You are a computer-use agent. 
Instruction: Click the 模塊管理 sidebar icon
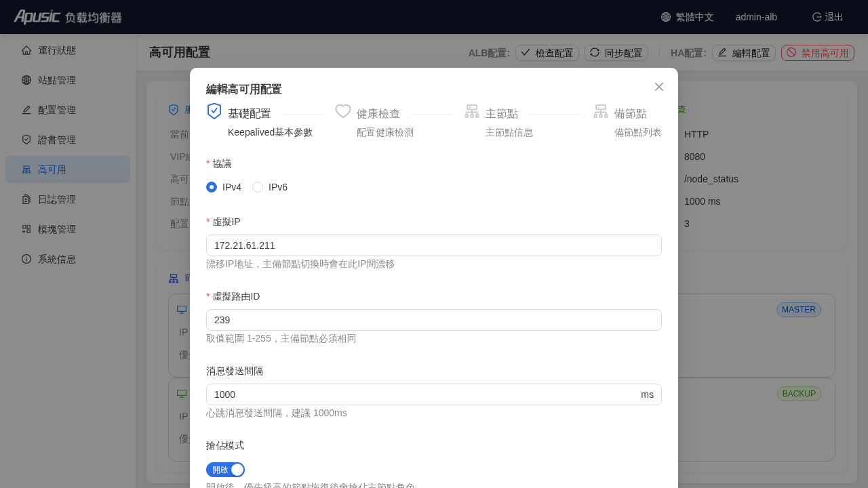click(x=26, y=229)
